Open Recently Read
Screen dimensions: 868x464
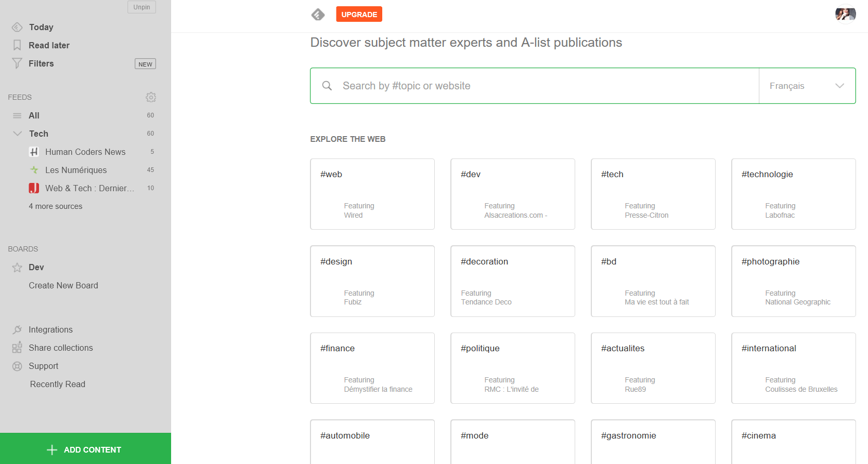coord(58,384)
